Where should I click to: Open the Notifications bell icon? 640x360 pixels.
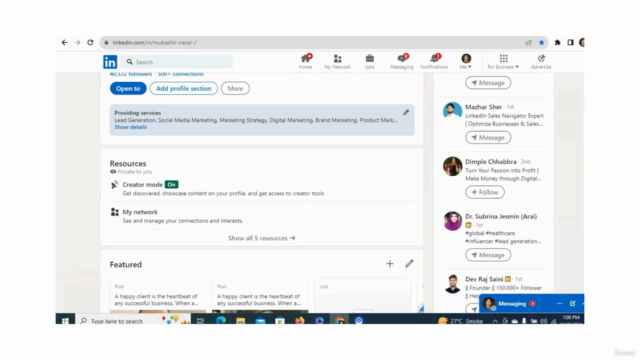point(434,62)
